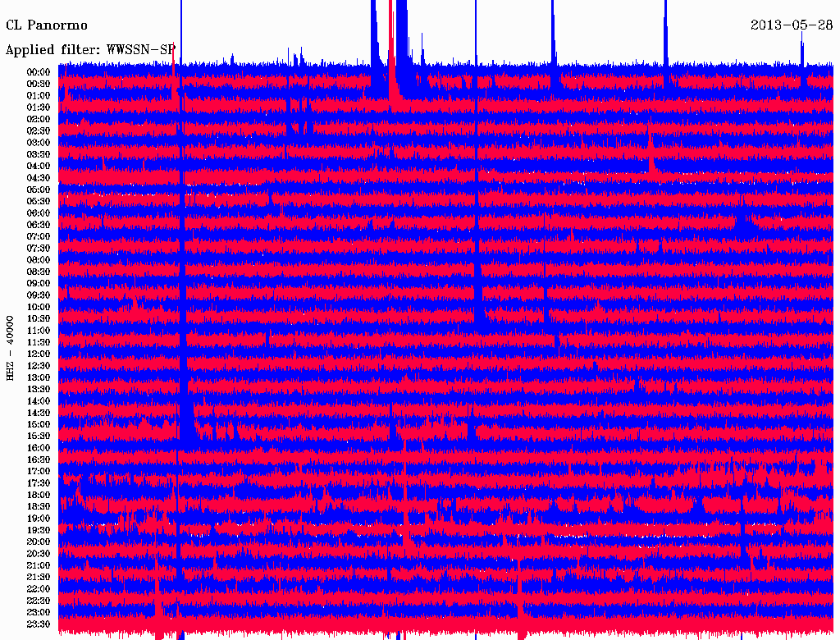The height and width of the screenshot is (640, 840).
Task: Click the vertical axis label 'HHZ - 40000'
Action: click(x=10, y=348)
